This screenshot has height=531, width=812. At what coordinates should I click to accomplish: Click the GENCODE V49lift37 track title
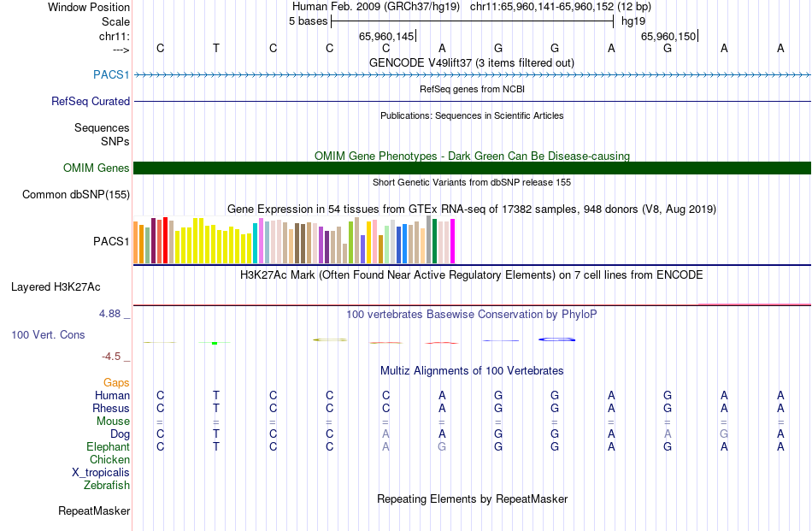(x=471, y=63)
